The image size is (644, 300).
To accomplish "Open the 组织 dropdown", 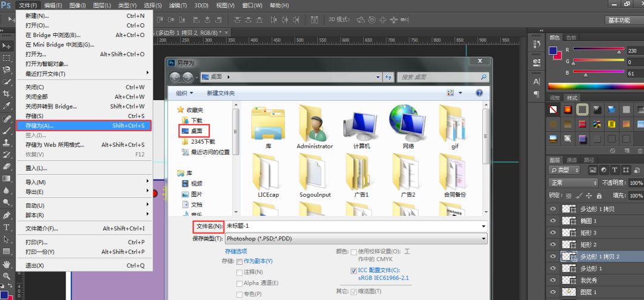I will click(x=184, y=93).
